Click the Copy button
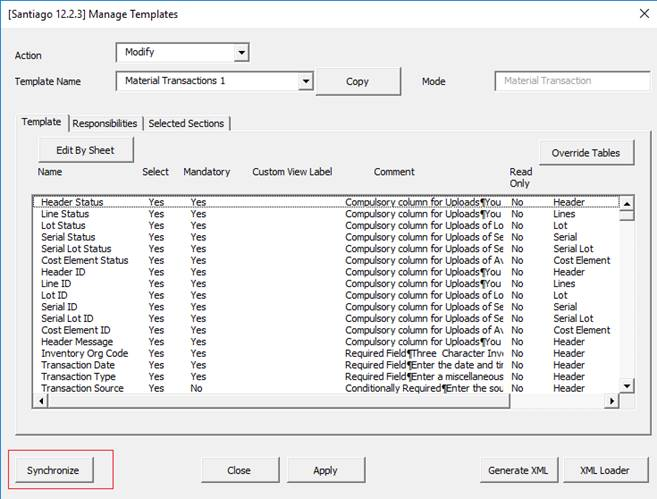Viewport: 657px width, 499px height. 358,81
